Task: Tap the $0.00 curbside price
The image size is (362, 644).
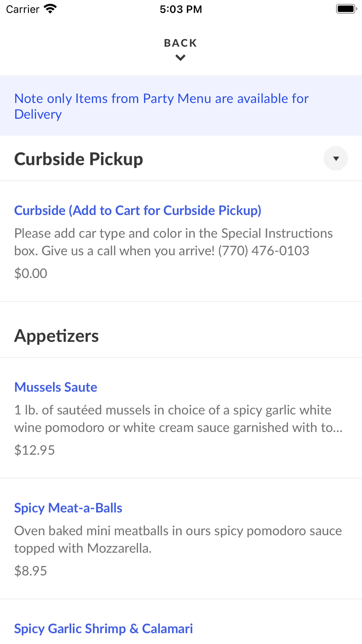Action: [x=30, y=273]
